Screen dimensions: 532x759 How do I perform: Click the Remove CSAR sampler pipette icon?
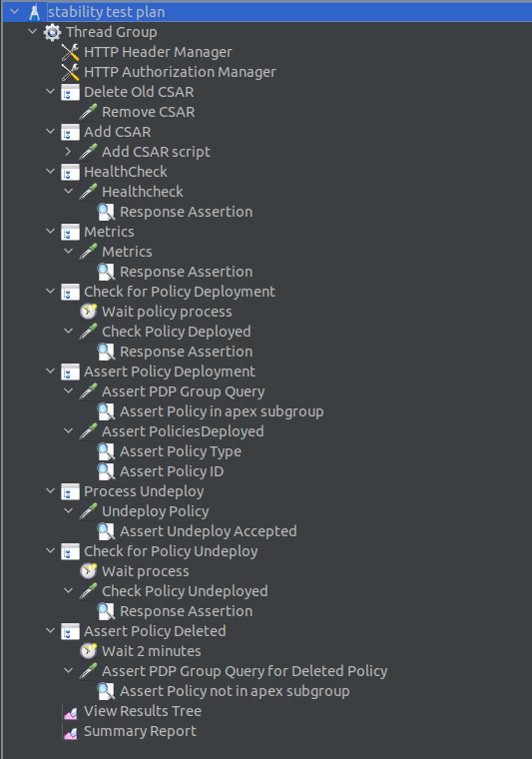coord(88,112)
